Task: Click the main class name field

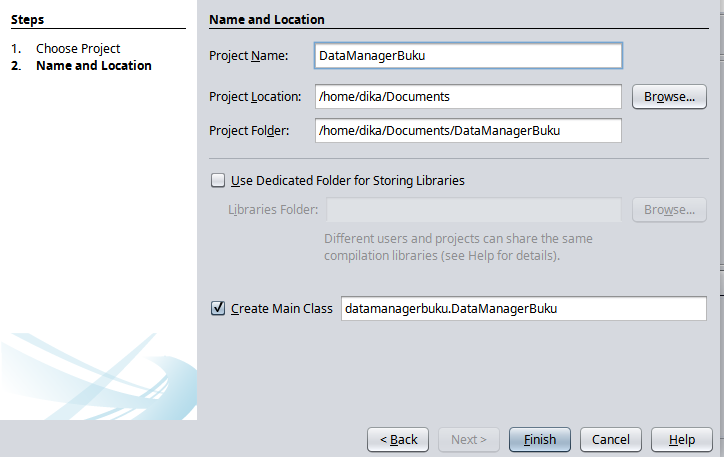Action: pyautogui.click(x=523, y=309)
